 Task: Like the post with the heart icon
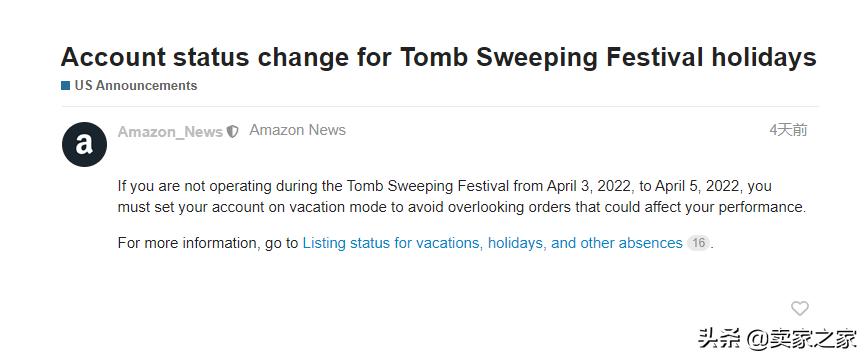coord(799,308)
